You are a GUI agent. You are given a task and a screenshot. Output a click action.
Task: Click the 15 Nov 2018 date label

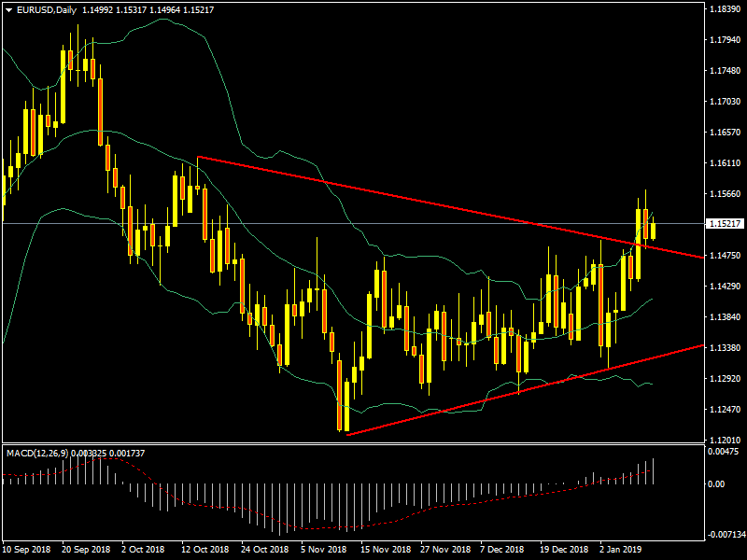[385, 550]
